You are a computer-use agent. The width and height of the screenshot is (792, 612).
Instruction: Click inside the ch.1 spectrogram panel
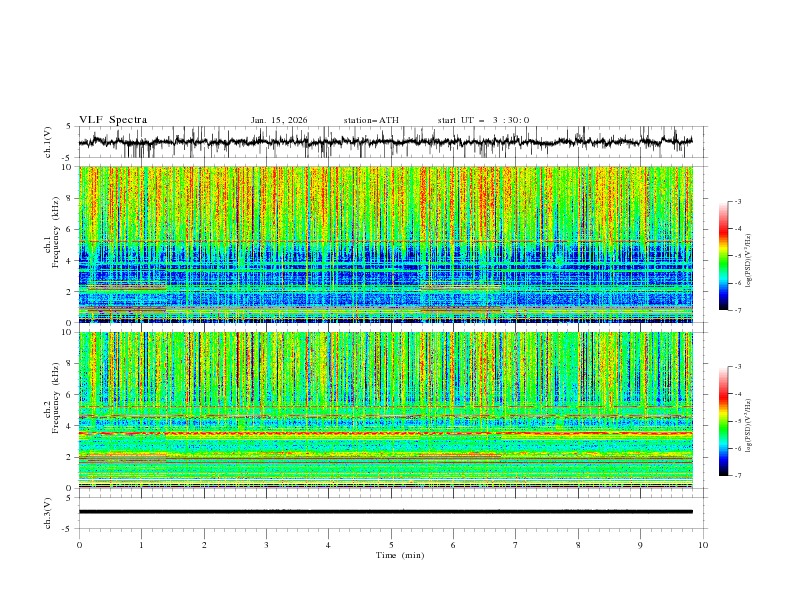coord(385,244)
